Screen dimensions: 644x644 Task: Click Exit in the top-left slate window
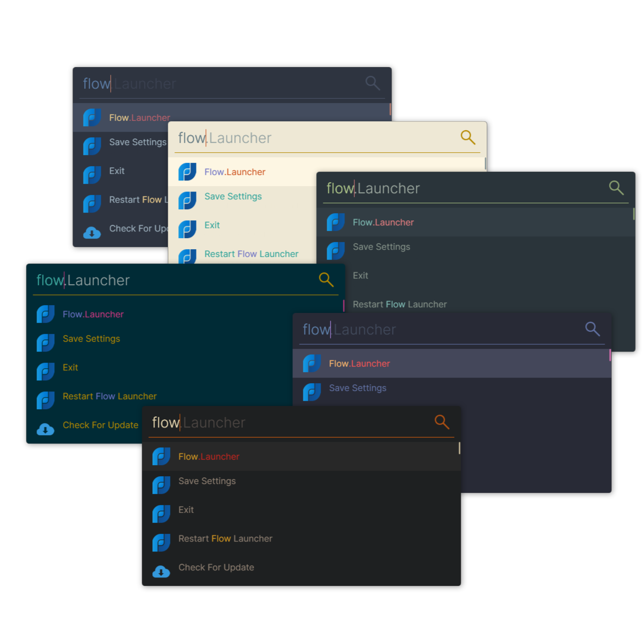[117, 171]
